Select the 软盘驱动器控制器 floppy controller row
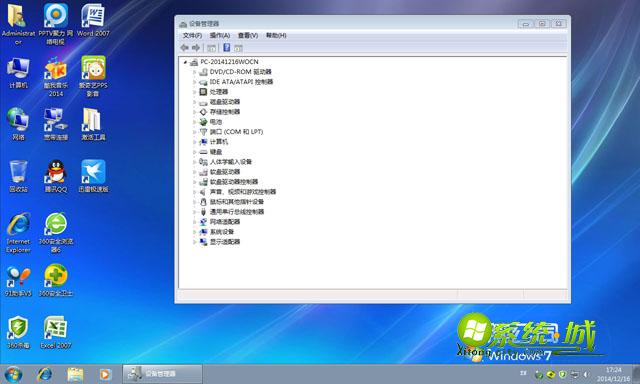The height and width of the screenshot is (384, 640). [x=229, y=182]
